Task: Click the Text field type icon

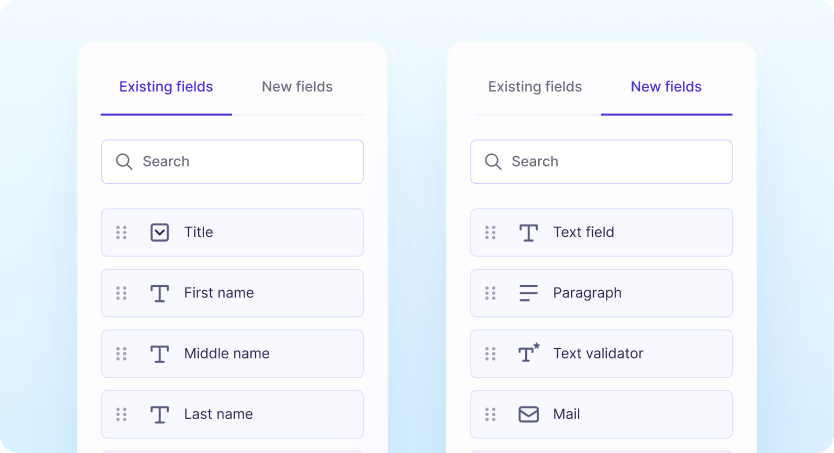Action: pyautogui.click(x=528, y=232)
